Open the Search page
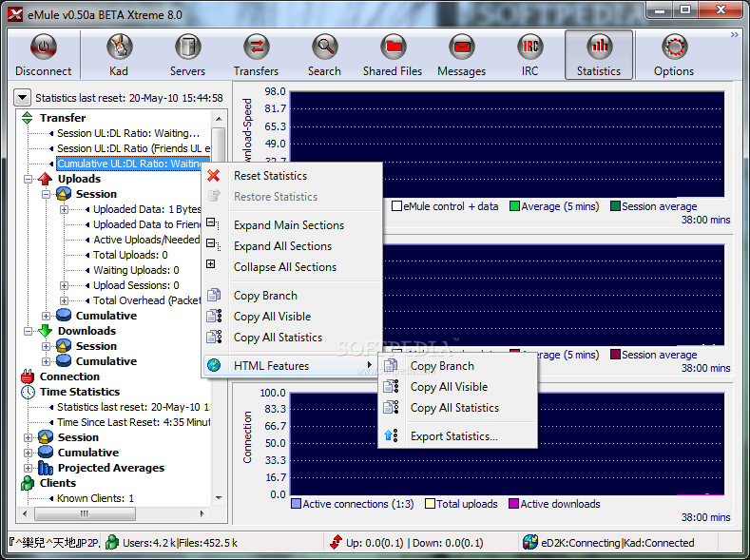The image size is (750, 560). [324, 55]
